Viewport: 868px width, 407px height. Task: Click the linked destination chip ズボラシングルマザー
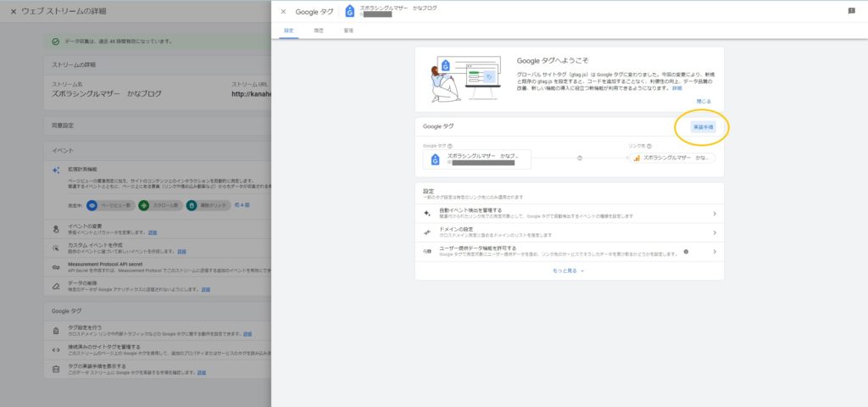tap(672, 158)
